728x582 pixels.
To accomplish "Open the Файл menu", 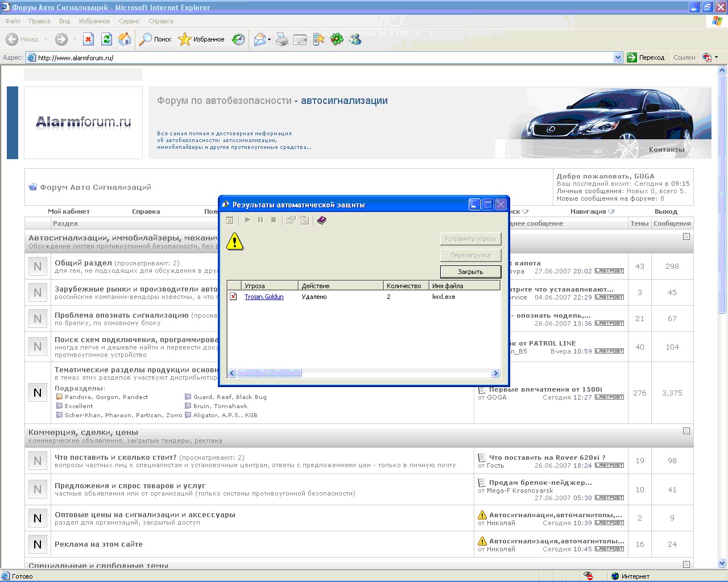I will click(x=13, y=21).
